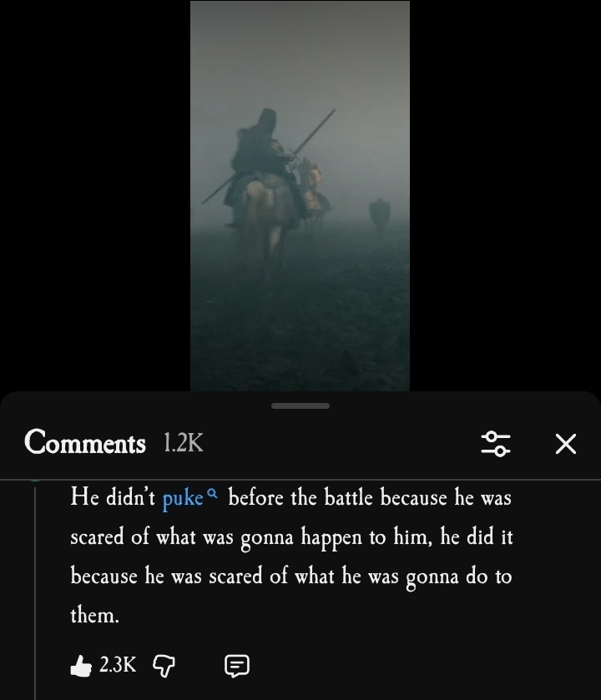
Task: Close the Comments panel with X
Action: 566,444
